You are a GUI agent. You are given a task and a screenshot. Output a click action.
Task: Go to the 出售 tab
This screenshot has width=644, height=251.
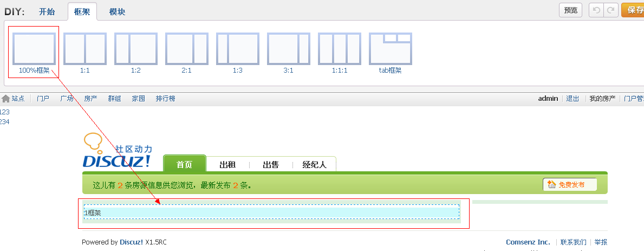pos(271,164)
